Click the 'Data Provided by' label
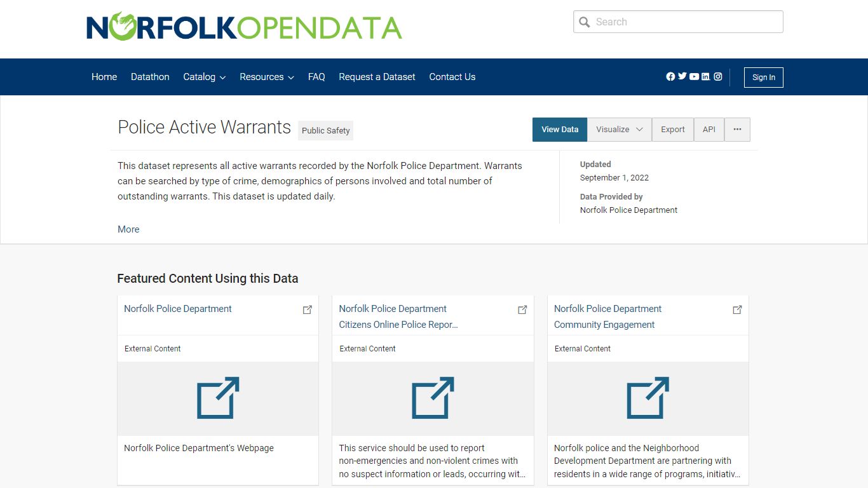 coord(611,197)
